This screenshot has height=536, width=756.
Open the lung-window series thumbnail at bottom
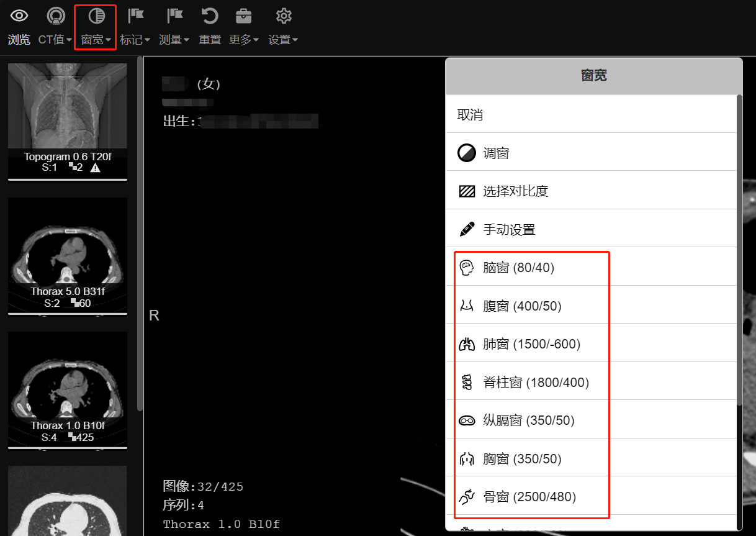click(67, 501)
